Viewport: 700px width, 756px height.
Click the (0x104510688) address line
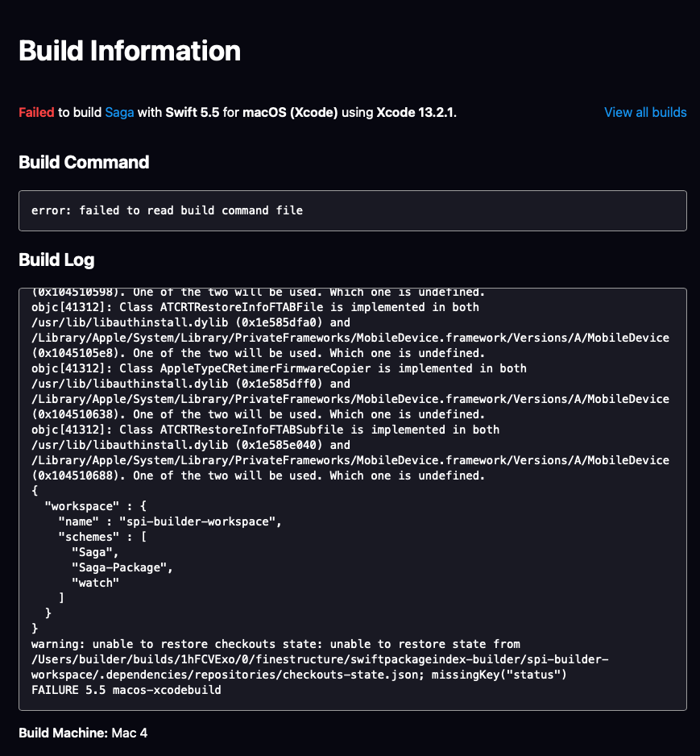click(x=259, y=476)
